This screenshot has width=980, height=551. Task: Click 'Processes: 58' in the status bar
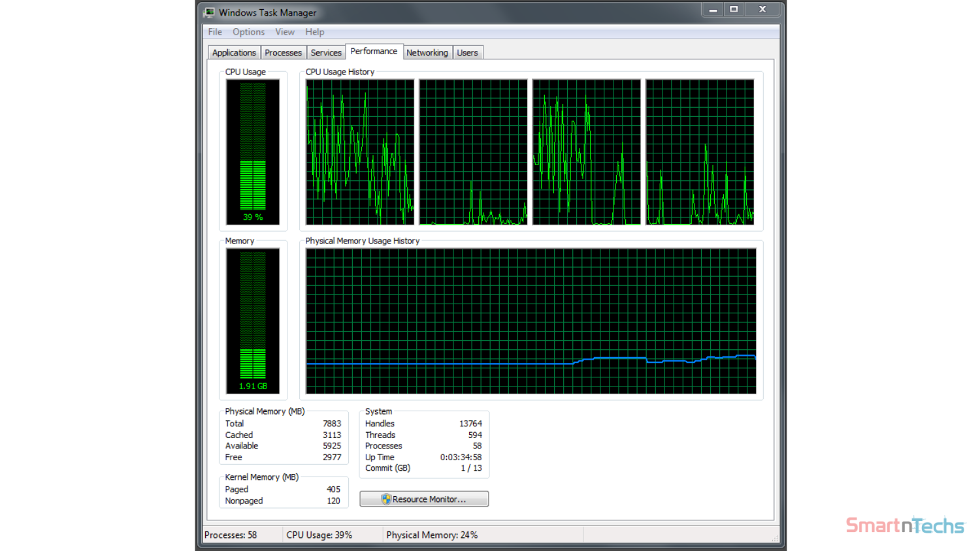click(231, 535)
